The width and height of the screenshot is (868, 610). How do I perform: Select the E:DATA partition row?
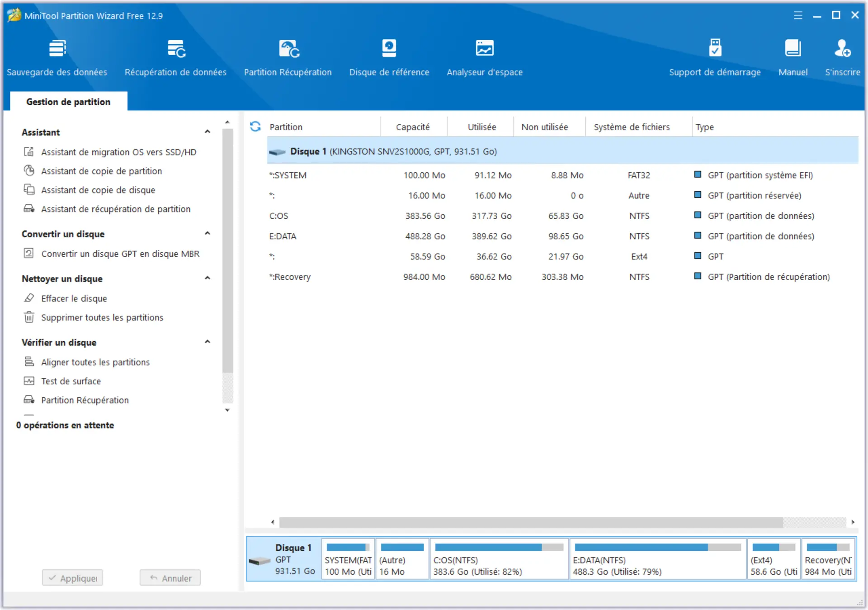[562, 236]
